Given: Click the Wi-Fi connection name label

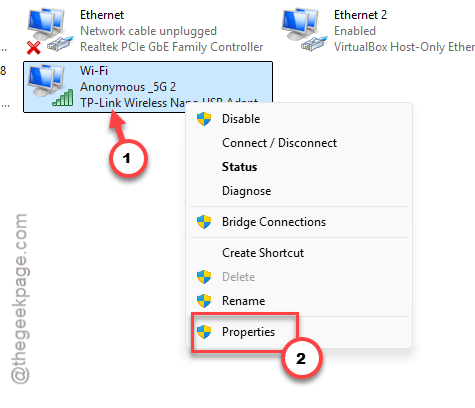Looking at the screenshot, I should pyautogui.click(x=94, y=71).
